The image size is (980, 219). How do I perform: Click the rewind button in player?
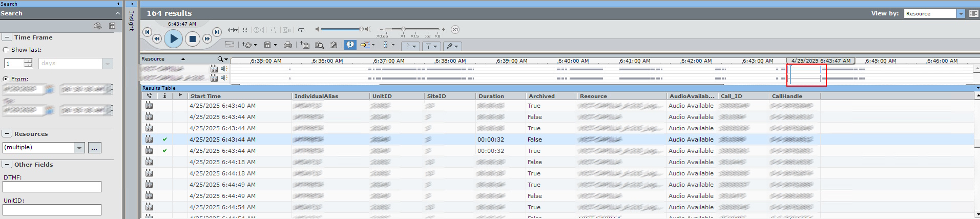click(x=157, y=38)
